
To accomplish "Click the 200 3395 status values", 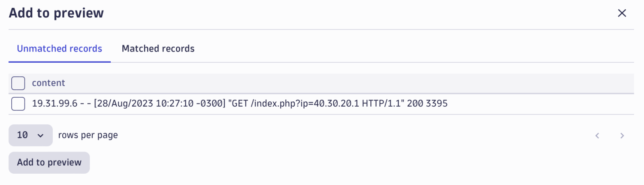I will (x=427, y=104).
